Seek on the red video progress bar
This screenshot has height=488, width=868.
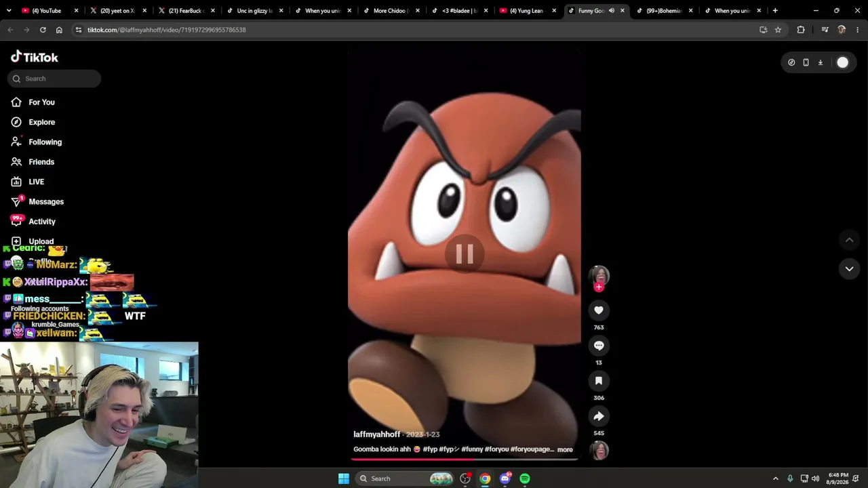point(465,460)
